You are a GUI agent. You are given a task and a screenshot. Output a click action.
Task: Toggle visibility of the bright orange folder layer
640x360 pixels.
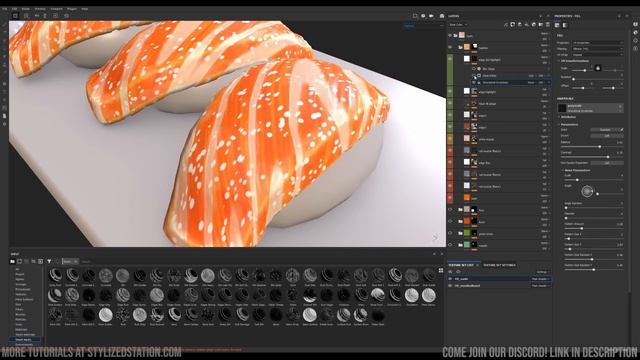click(x=450, y=222)
